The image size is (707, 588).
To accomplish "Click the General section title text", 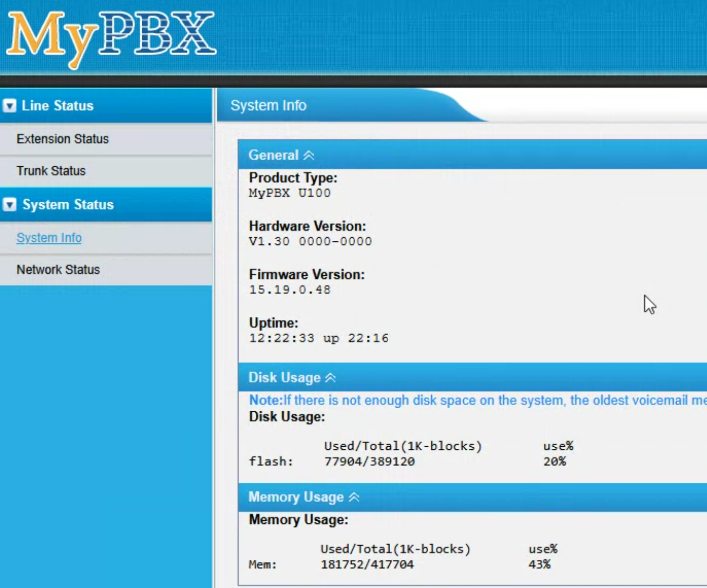I will click(x=273, y=155).
